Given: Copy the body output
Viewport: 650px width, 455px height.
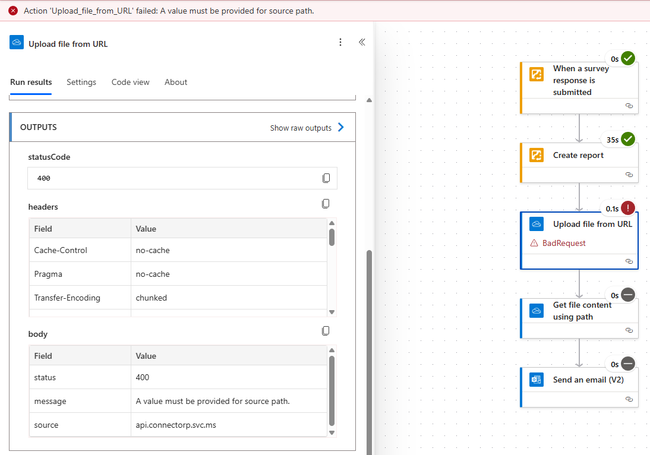Looking at the screenshot, I should tap(326, 331).
